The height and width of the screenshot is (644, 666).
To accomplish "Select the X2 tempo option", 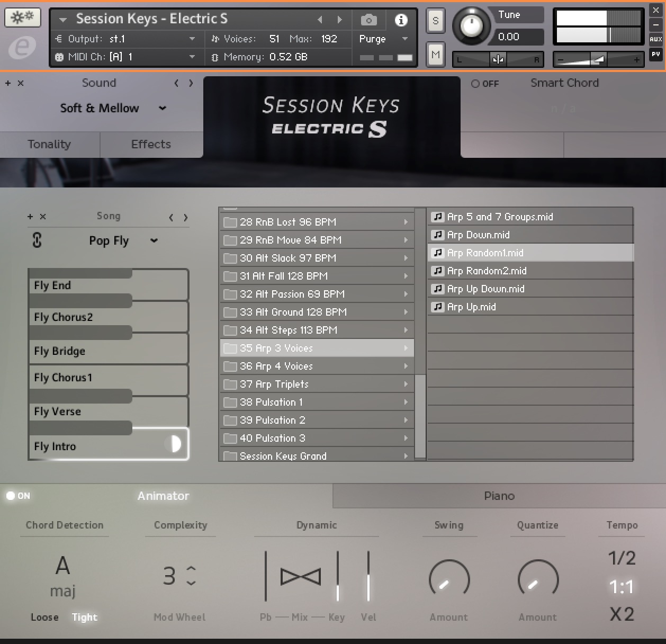I will [x=622, y=614].
